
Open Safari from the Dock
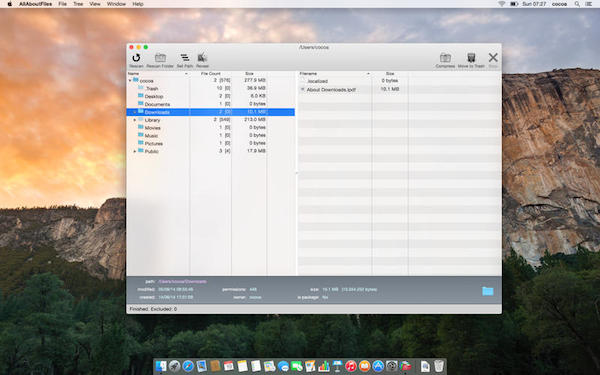point(188,366)
